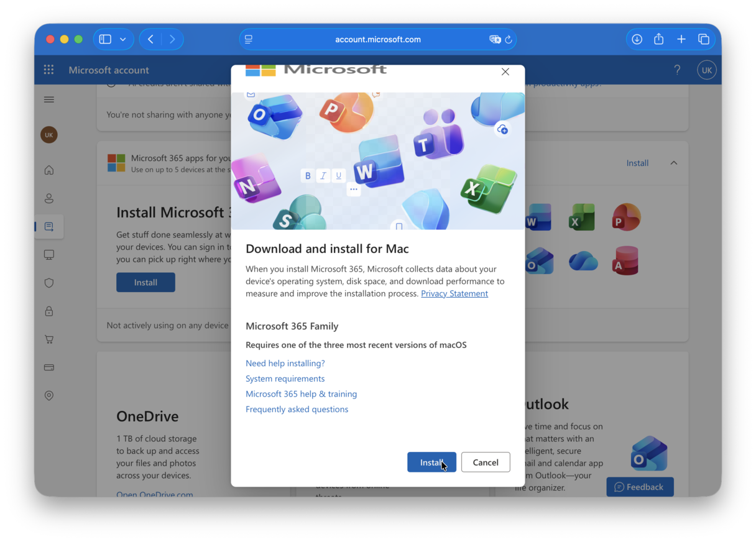Click Install in the download dialog

click(431, 462)
